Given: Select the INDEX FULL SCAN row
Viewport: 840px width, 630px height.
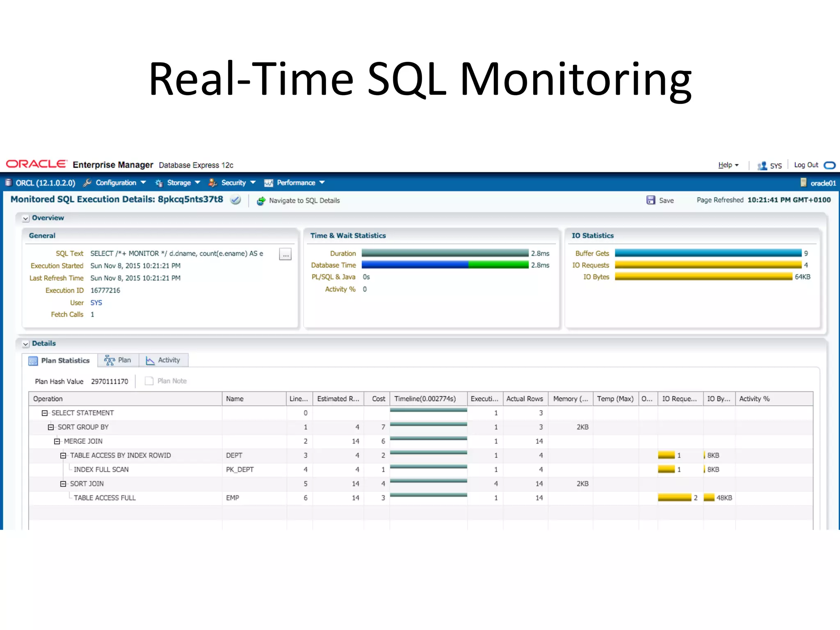Looking at the screenshot, I should click(x=421, y=470).
